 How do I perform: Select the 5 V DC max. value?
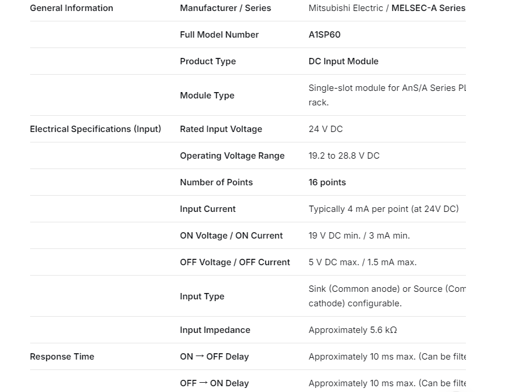334,262
